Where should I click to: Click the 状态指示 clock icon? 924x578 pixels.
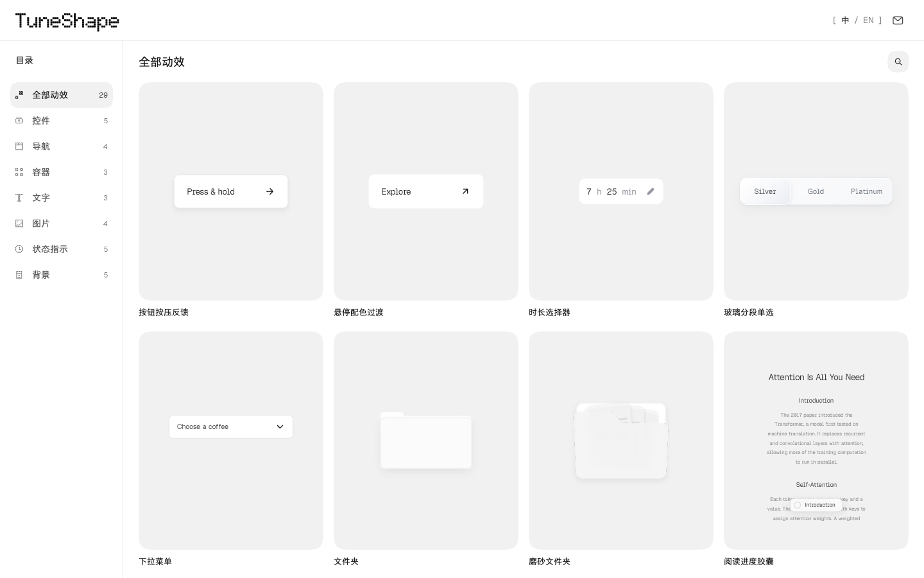pyautogui.click(x=19, y=249)
